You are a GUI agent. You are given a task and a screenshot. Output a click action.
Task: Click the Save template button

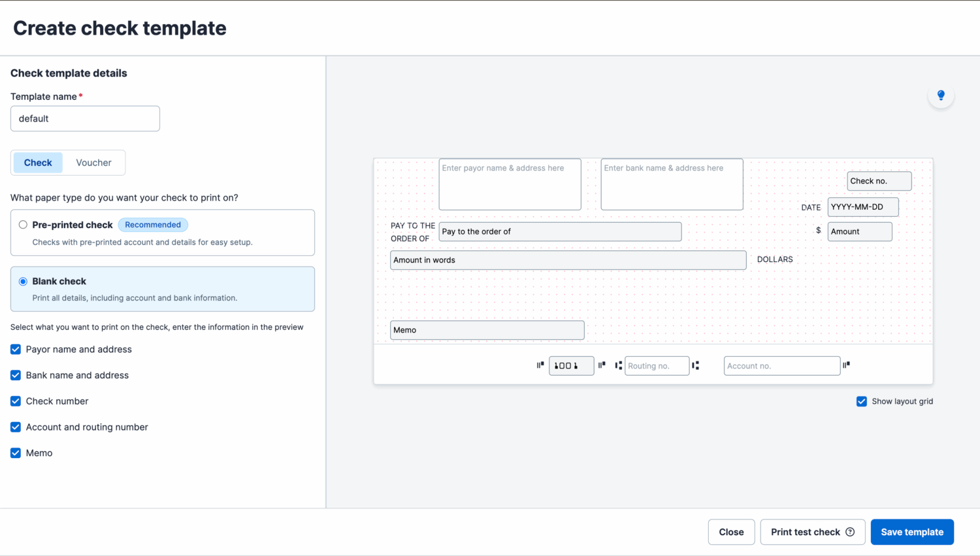tap(912, 532)
